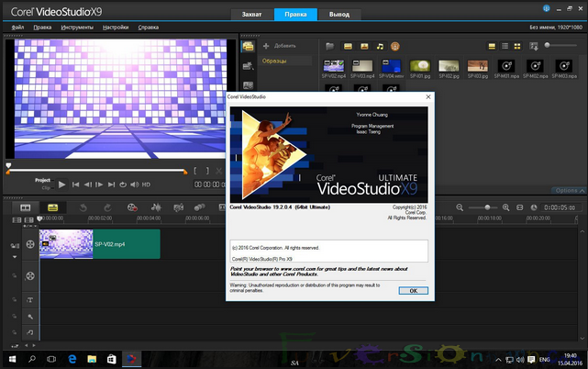Viewport: 588px width, 369px height.
Task: Toggle HD preview mode
Action: 146,184
